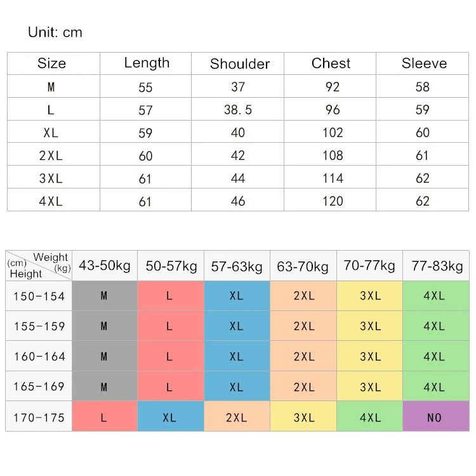Screen dimensions: 476x476
Task: Click the 170-175 height row label
Action: point(39,416)
